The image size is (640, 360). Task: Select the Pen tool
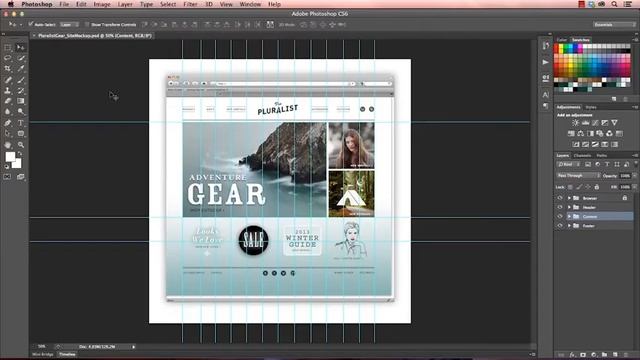8,122
